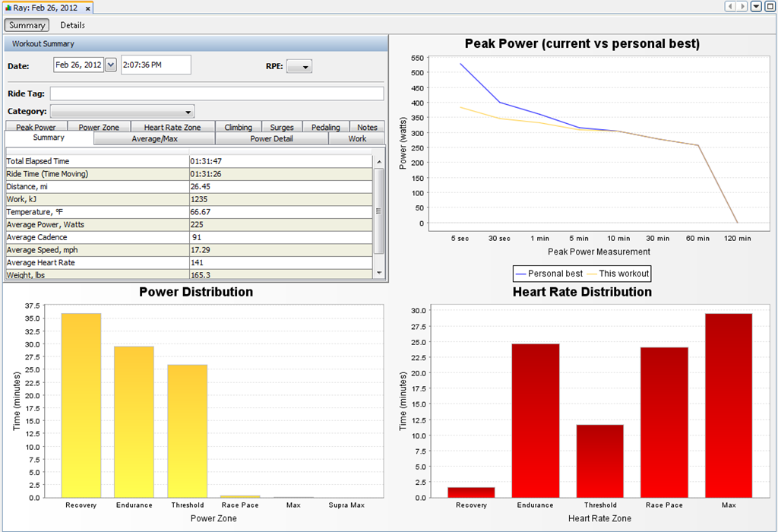Select the Climbing tab
The height and width of the screenshot is (532, 778).
point(238,127)
